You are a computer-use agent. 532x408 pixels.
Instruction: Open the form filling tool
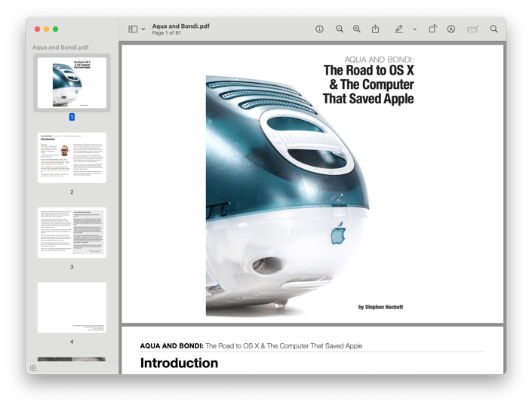pyautogui.click(x=472, y=29)
